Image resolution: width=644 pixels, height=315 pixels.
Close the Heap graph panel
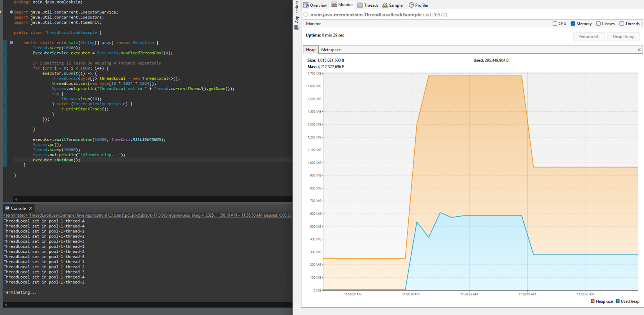pos(639,50)
